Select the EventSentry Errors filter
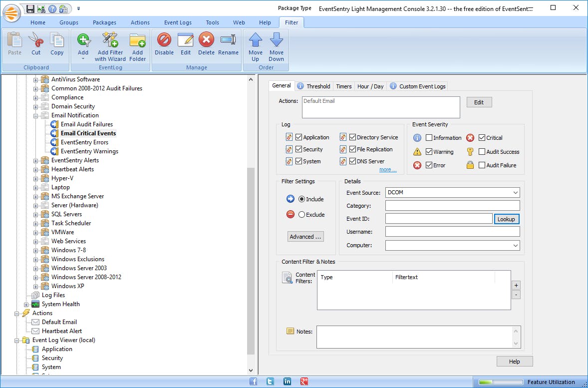The height and width of the screenshot is (388, 588). pos(84,142)
